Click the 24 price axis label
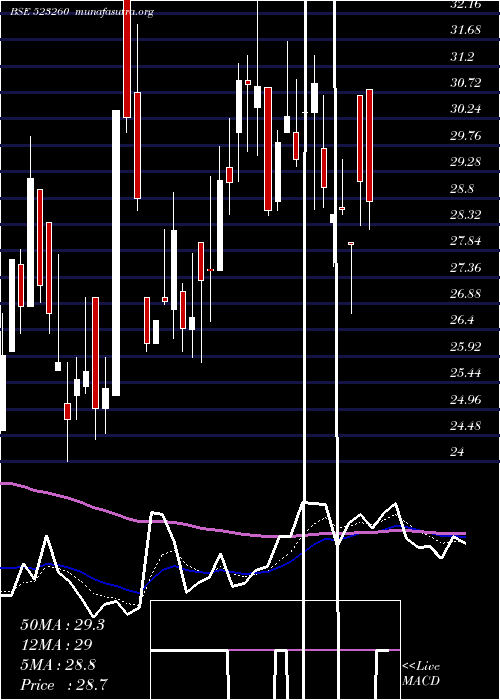Image resolution: width=500 pixels, height=700 pixels. click(458, 452)
